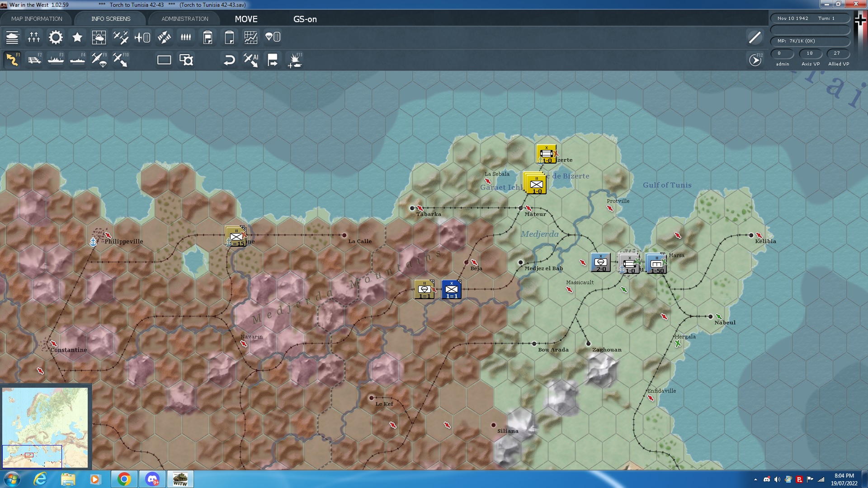
Task: Open the WITW game taskbar button
Action: (x=180, y=479)
